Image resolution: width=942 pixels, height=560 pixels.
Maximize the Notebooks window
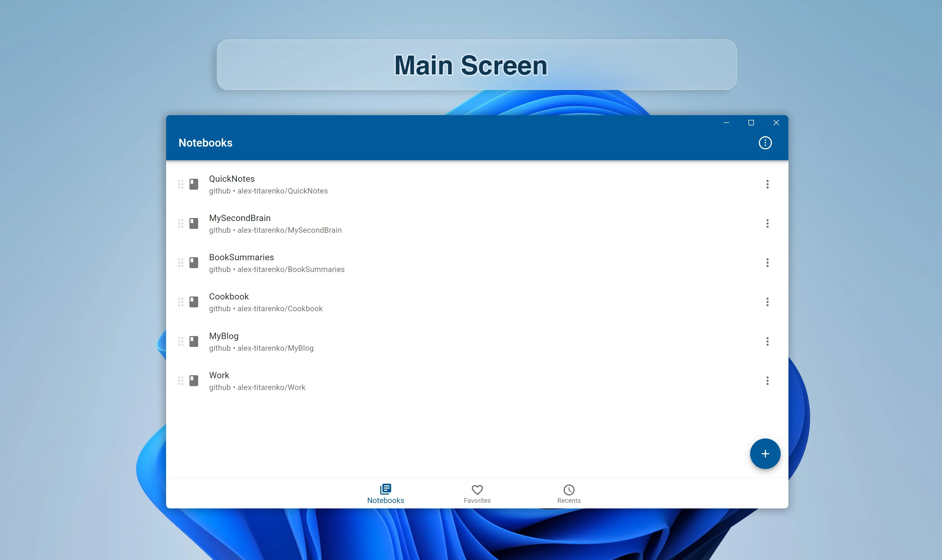coord(751,123)
